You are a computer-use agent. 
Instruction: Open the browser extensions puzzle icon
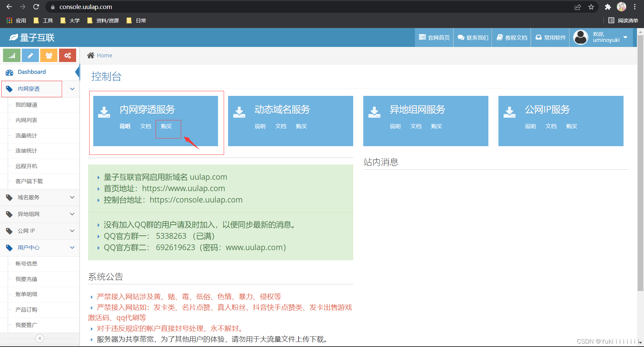(x=608, y=7)
